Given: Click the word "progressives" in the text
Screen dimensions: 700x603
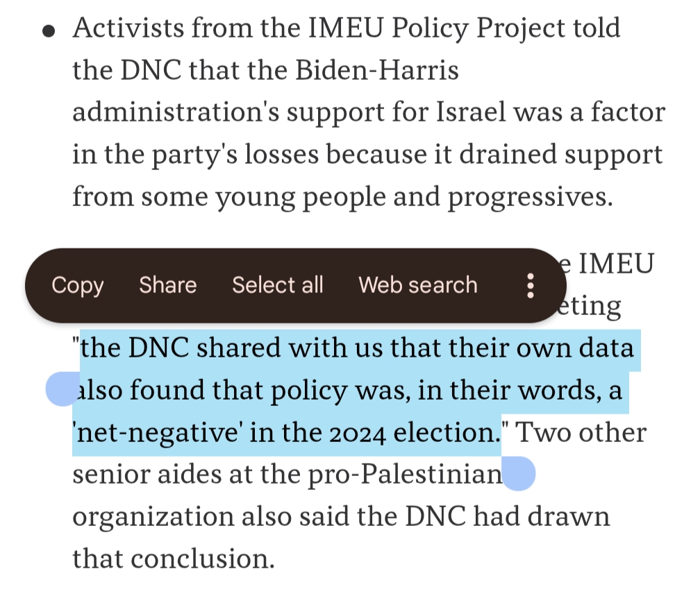Looking at the screenshot, I should click(530, 198).
